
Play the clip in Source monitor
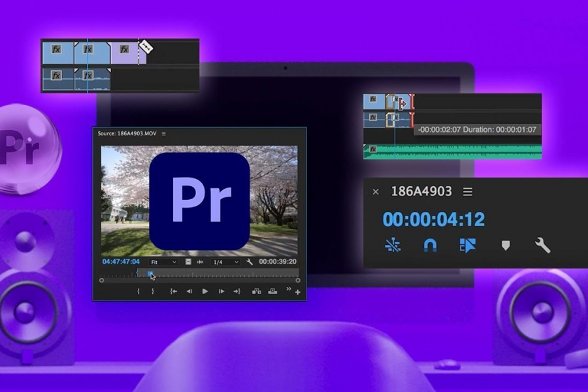click(x=205, y=291)
